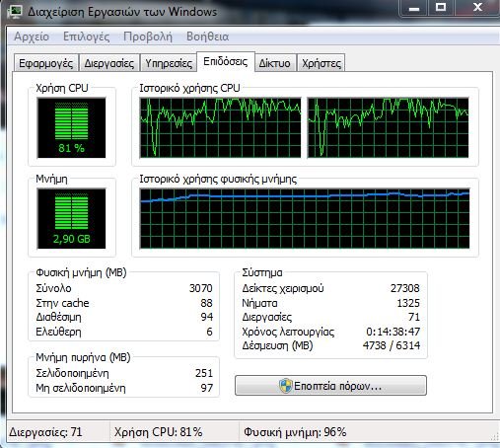
Task: Switch to the Διεργασίες tab
Action: [109, 63]
